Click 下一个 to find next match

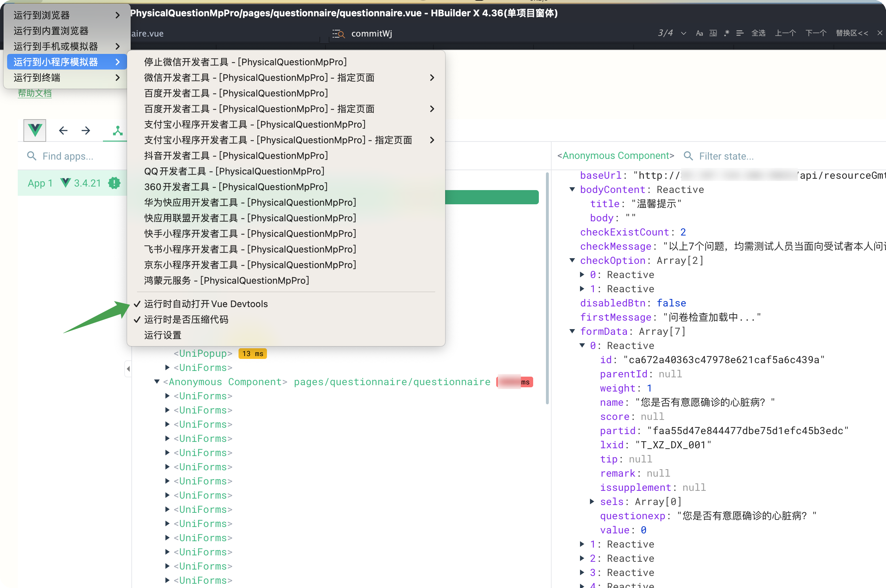(x=815, y=33)
